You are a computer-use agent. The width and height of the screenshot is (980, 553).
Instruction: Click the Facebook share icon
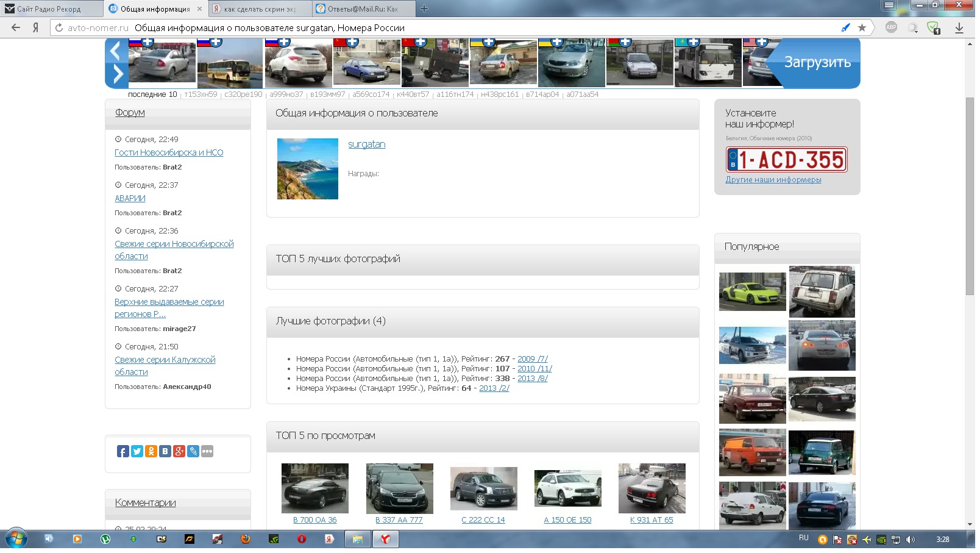click(122, 451)
